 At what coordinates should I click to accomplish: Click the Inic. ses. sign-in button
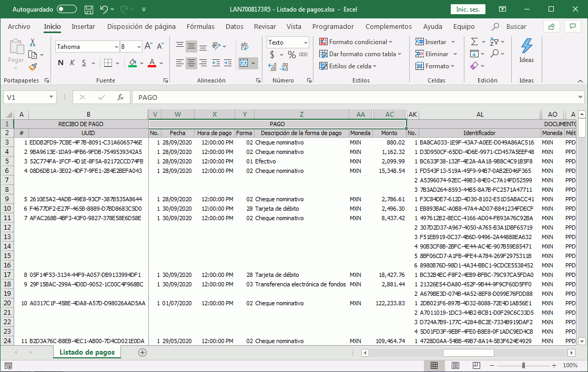tap(468, 9)
